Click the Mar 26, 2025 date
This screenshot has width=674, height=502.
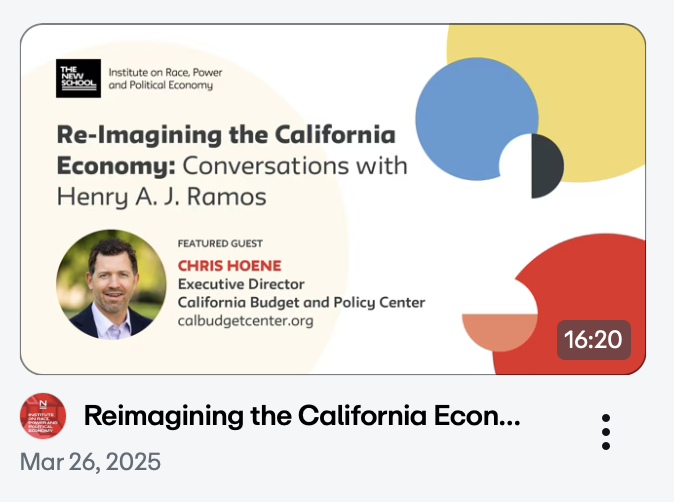tap(90, 462)
